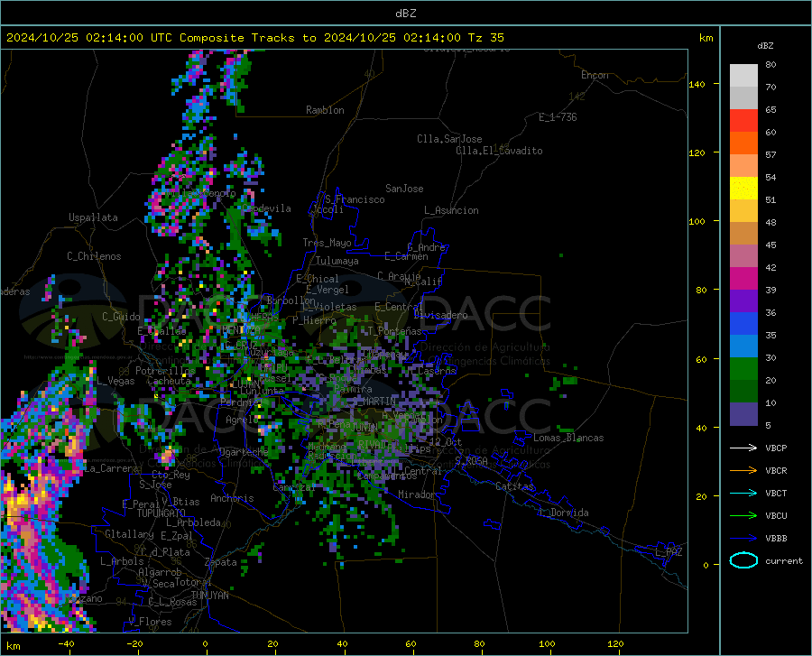Click the L_Arboles label

[x=122, y=560]
